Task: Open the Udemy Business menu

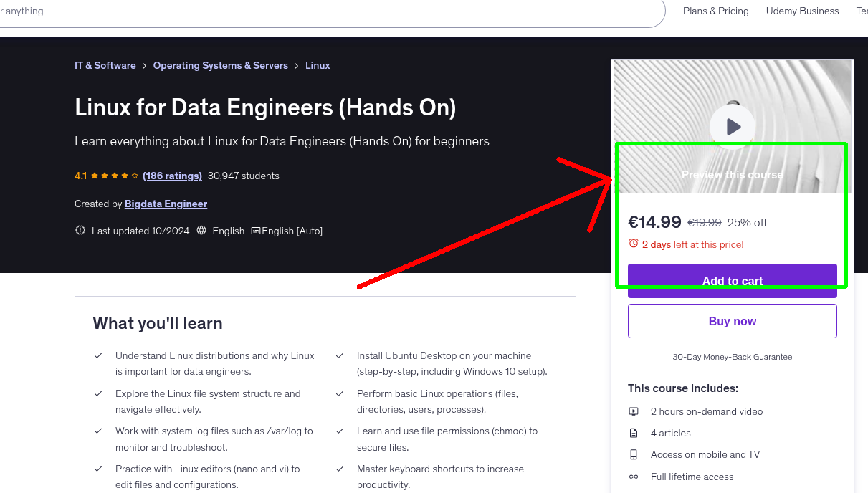Action: pos(802,11)
